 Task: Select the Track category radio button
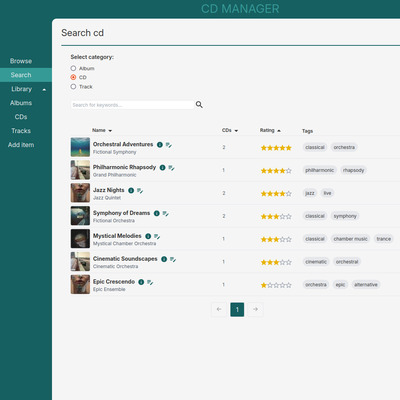[73, 87]
